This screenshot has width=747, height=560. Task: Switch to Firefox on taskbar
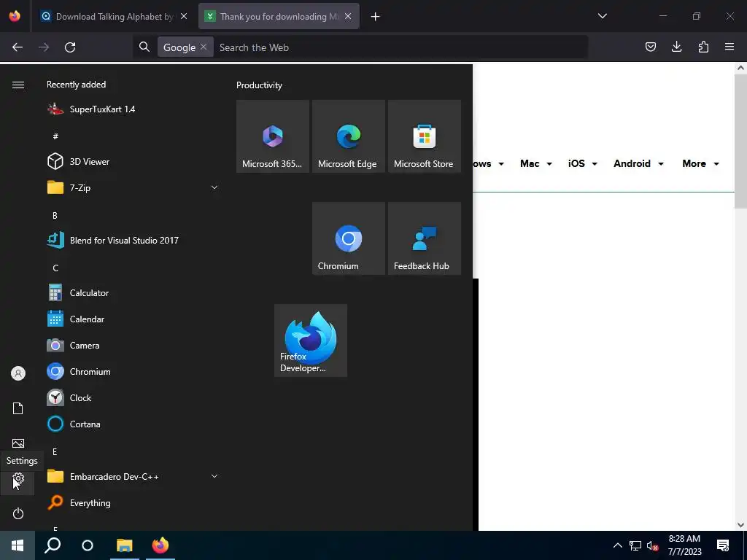160,545
